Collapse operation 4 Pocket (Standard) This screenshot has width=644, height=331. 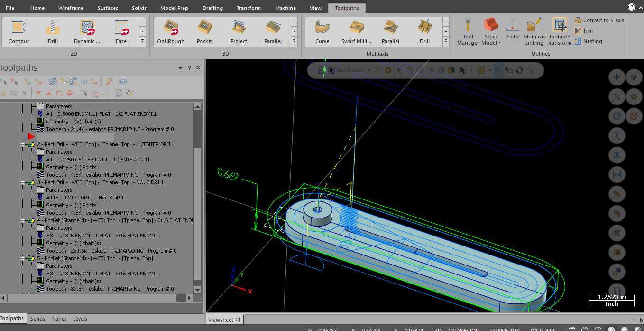click(22, 220)
